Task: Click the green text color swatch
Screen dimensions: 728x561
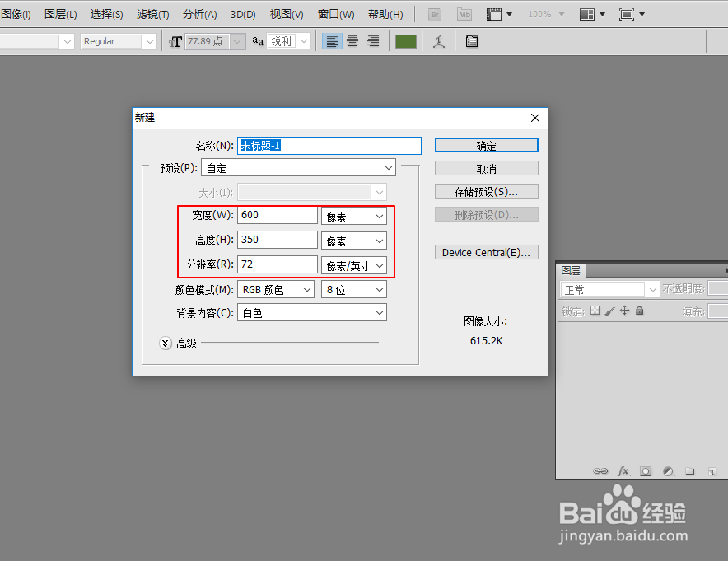Action: coord(405,40)
